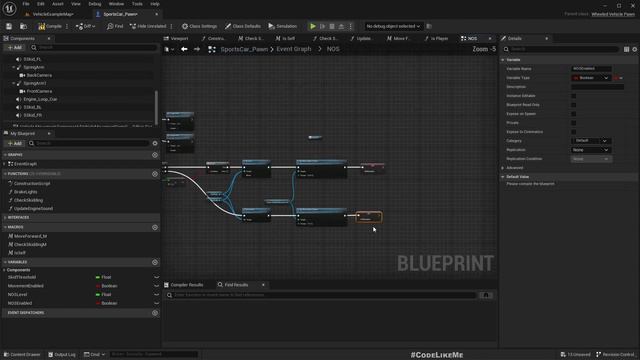This screenshot has width=640, height=360.
Task: Open the Edit menu
Action: click(x=40, y=4)
